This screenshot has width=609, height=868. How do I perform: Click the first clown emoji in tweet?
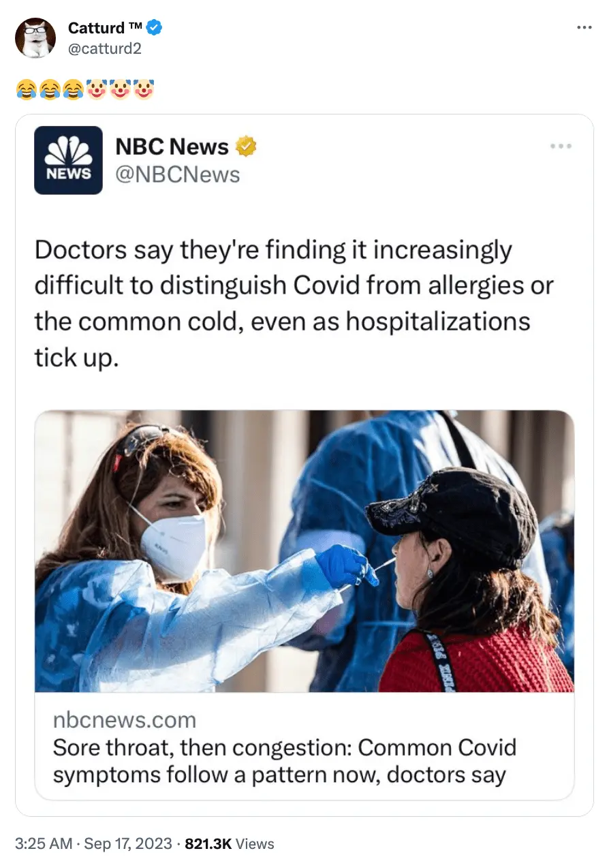[x=97, y=89]
